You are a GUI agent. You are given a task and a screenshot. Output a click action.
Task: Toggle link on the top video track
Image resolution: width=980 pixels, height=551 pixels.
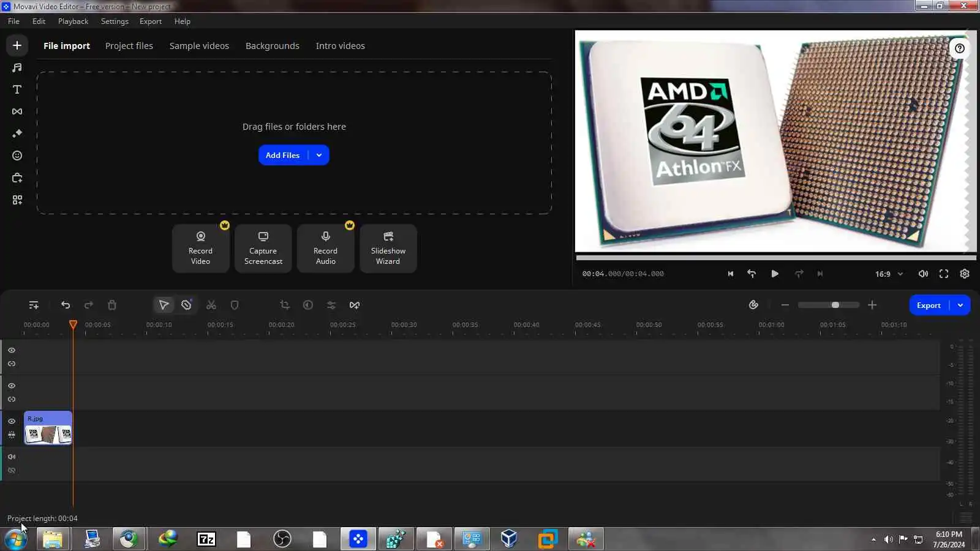[12, 364]
